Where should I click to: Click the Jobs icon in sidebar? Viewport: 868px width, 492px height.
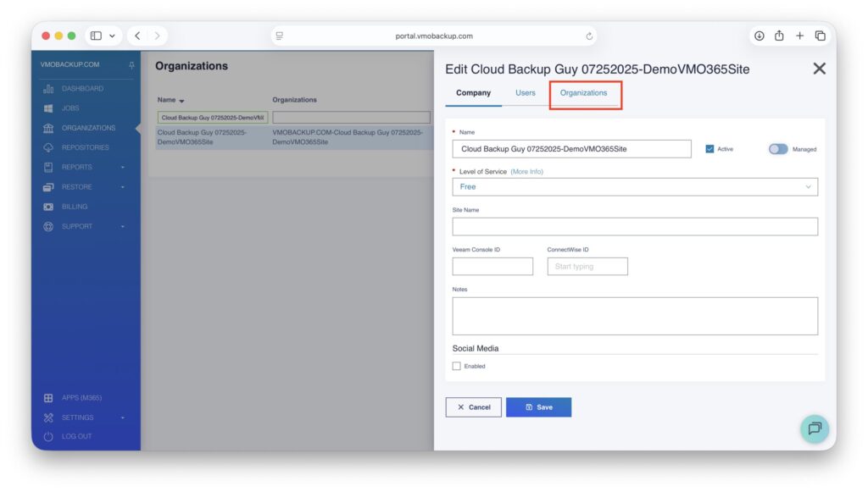pyautogui.click(x=48, y=108)
